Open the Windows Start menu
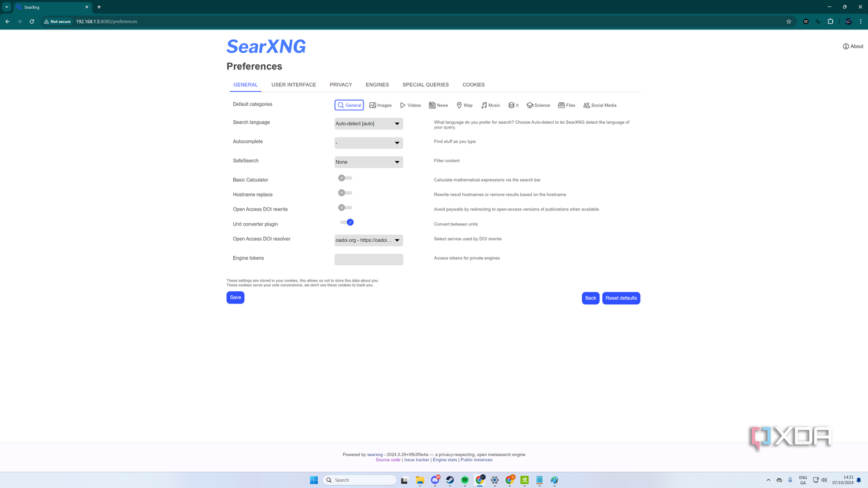Image resolution: width=868 pixels, height=488 pixels. tap(314, 480)
